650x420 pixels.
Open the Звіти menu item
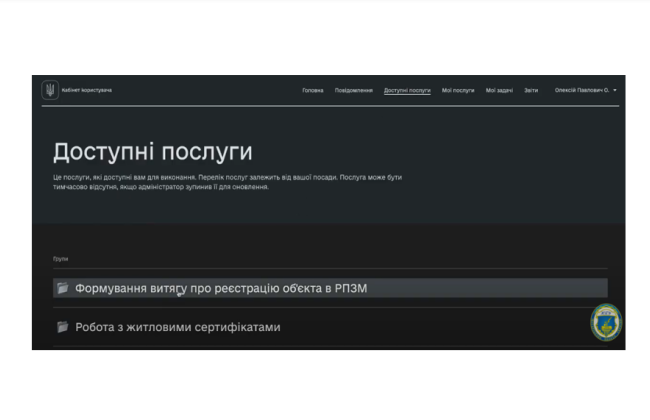click(x=531, y=90)
